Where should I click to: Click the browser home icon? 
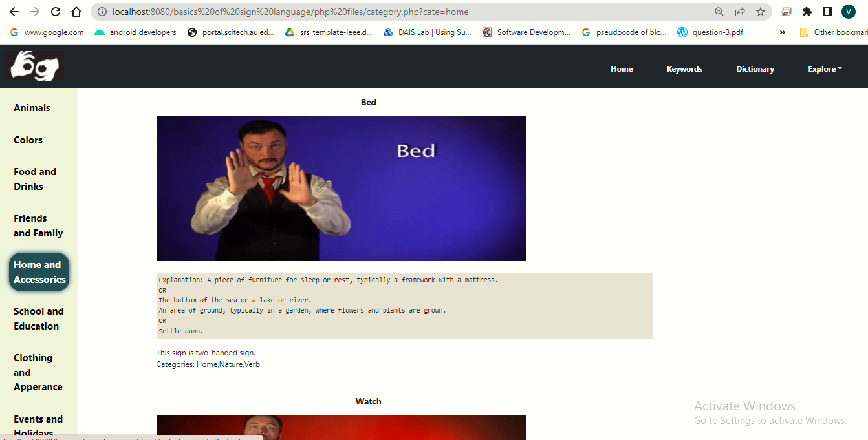76,12
